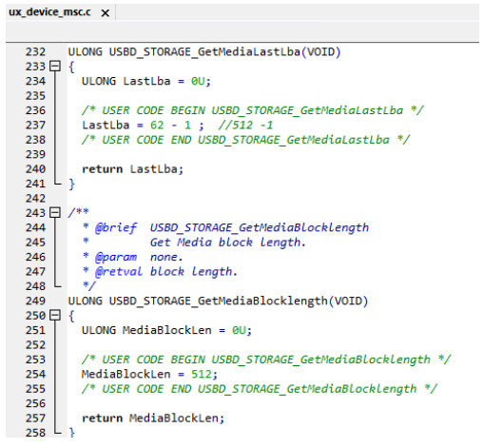This screenshot has height=448, width=484.
Task: Click the 'ULONG LastLba = 0U;' declaration
Action: pyautogui.click(x=146, y=81)
